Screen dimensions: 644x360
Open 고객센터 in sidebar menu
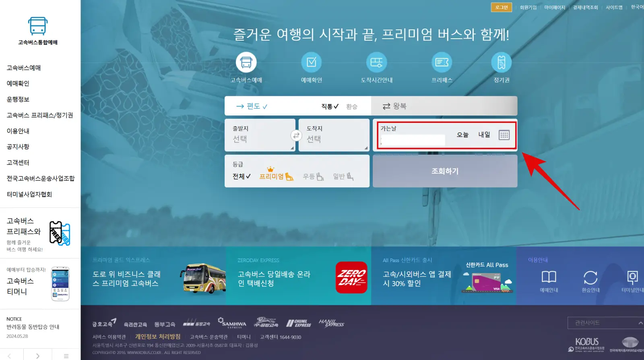coord(18,162)
